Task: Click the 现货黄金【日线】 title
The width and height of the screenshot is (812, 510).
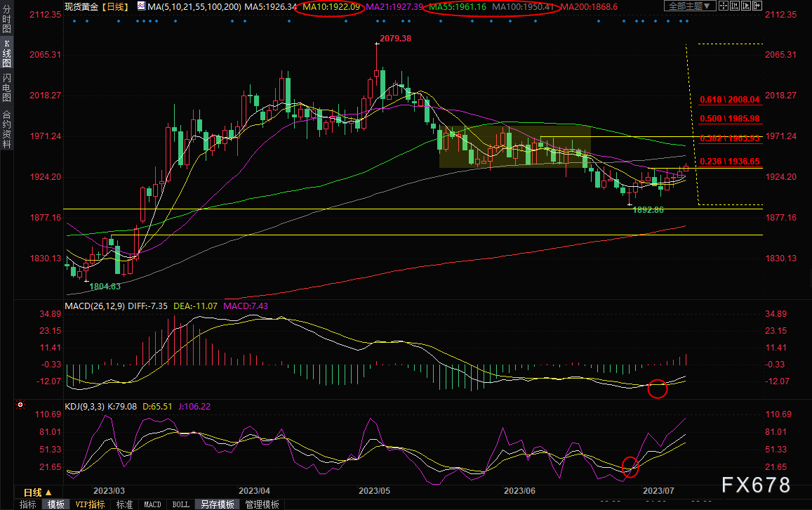Action: (x=97, y=7)
